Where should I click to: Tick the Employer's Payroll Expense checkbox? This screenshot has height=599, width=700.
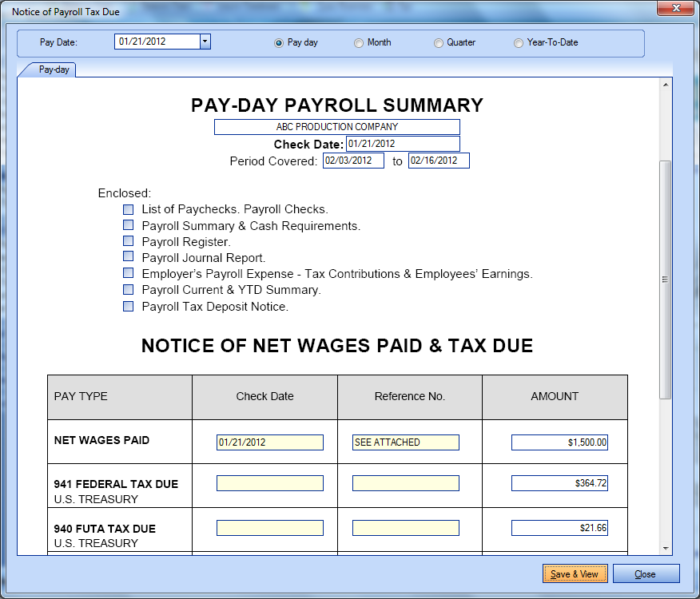point(129,274)
